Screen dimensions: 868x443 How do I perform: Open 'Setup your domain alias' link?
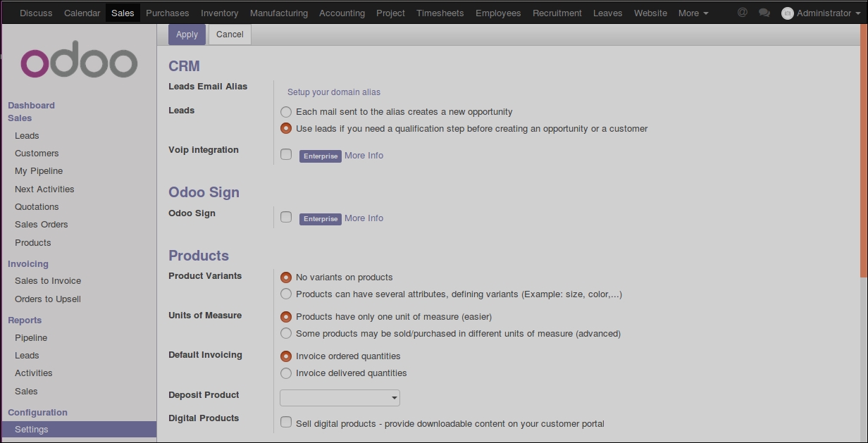pyautogui.click(x=334, y=92)
